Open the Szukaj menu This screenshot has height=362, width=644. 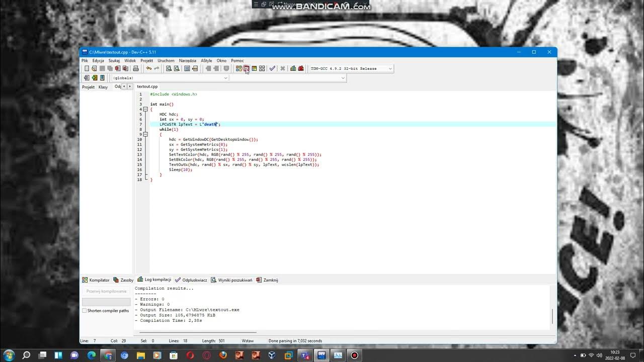114,60
